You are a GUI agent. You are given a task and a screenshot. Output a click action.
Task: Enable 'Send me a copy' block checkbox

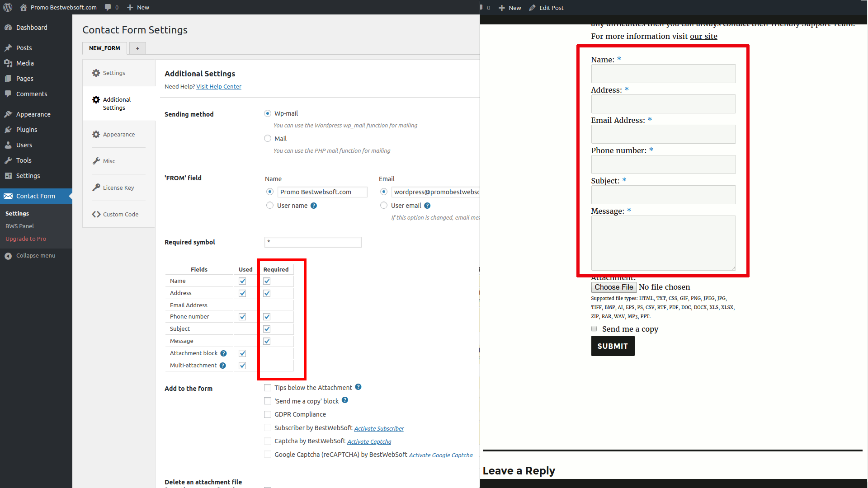tap(268, 401)
